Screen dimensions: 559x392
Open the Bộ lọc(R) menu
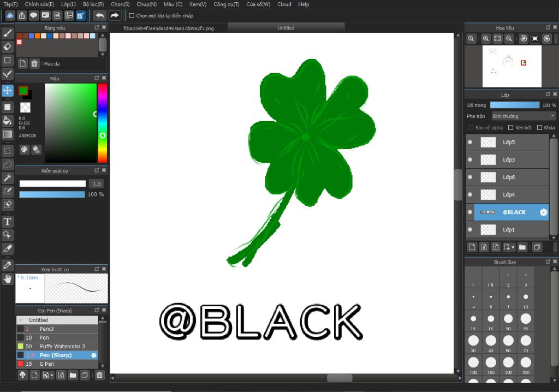pos(93,4)
